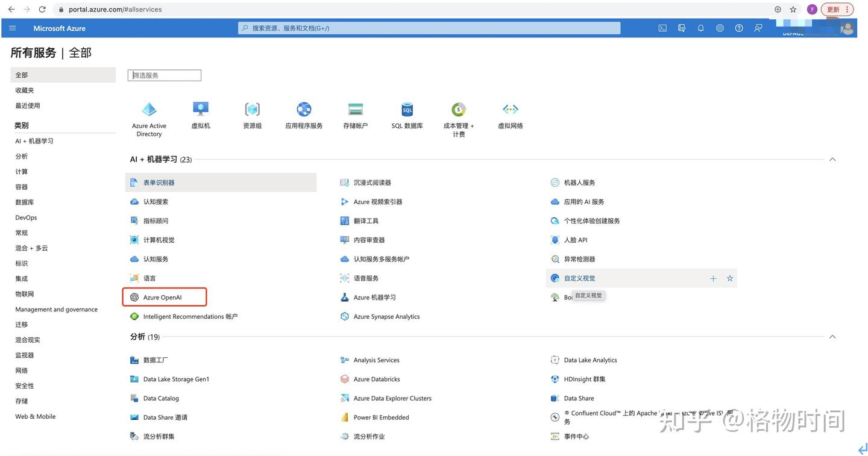Open the 成本管理 + 计费 icon
This screenshot has height=456, width=868.
[x=458, y=110]
